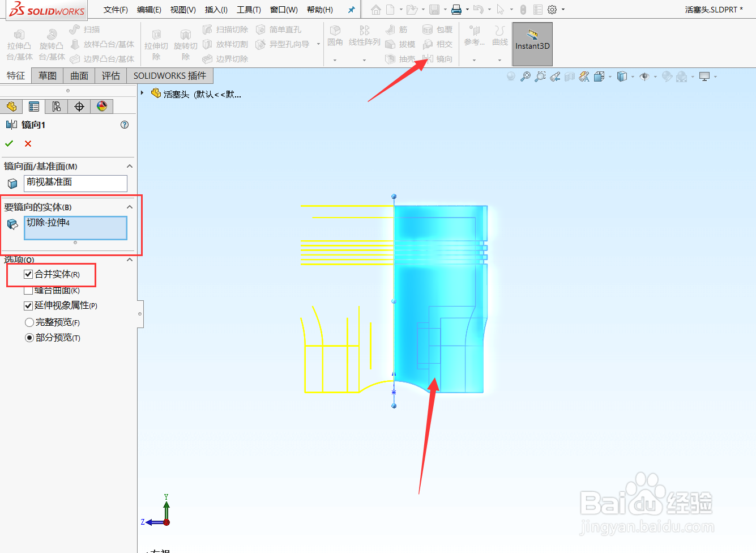Toggle the Instant3D button
Screen dimensions: 756x553
tap(532, 44)
